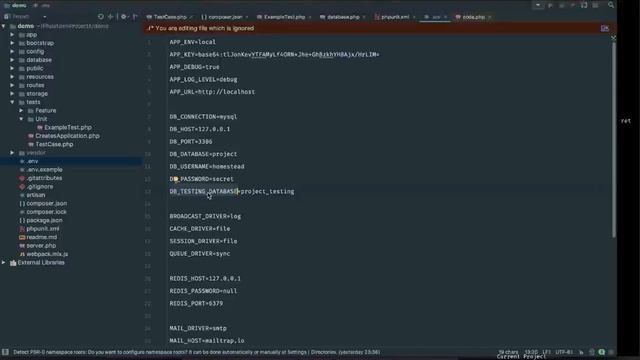The image size is (640, 360).
Task: Click the caret position in status bar
Action: 531,352
